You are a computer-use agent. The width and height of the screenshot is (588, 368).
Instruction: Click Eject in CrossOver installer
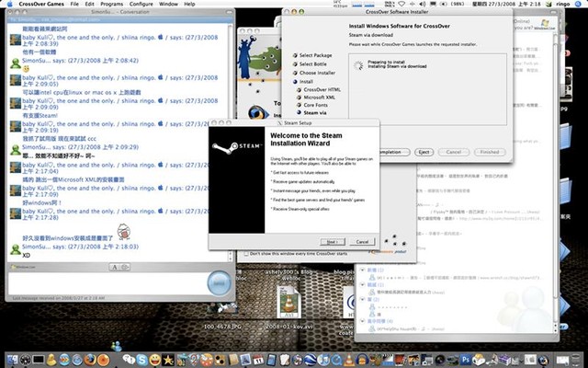(x=424, y=152)
